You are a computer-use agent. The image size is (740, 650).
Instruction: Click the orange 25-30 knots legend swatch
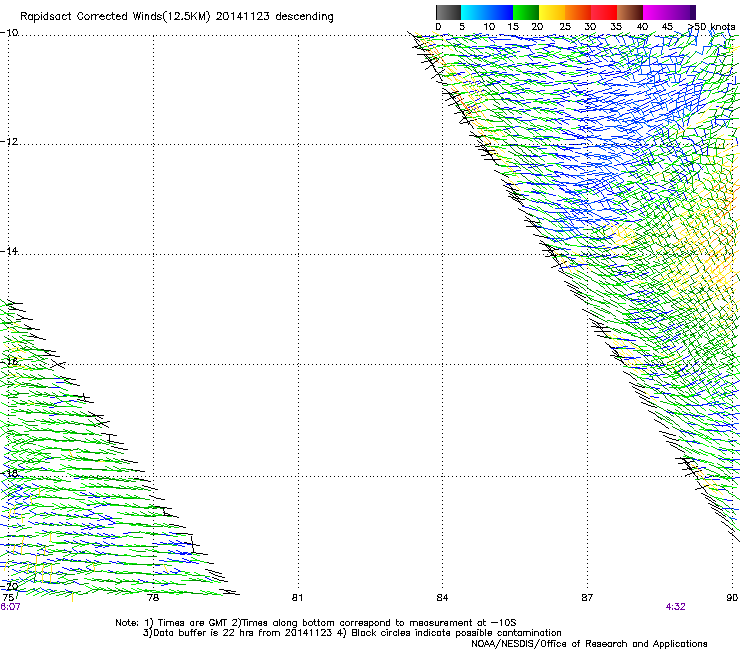[578, 12]
